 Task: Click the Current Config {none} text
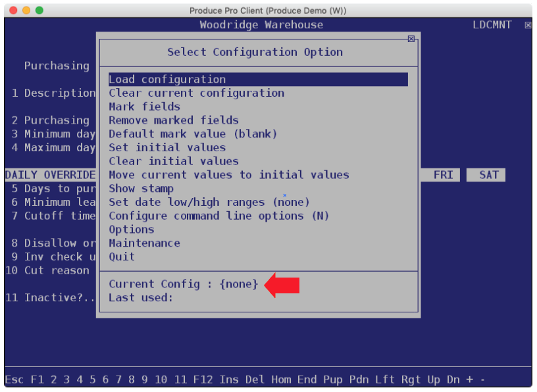[x=184, y=284]
